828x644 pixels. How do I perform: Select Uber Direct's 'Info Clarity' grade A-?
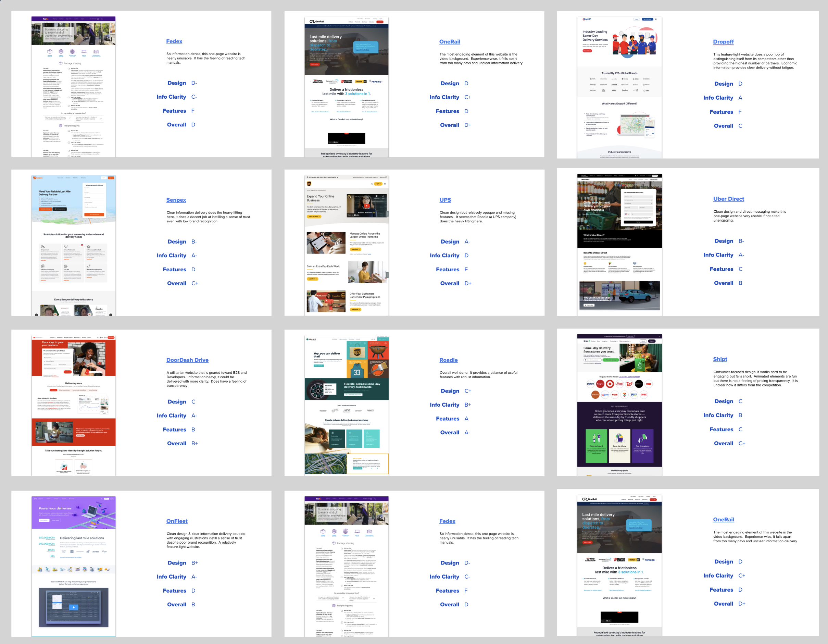[x=741, y=255]
